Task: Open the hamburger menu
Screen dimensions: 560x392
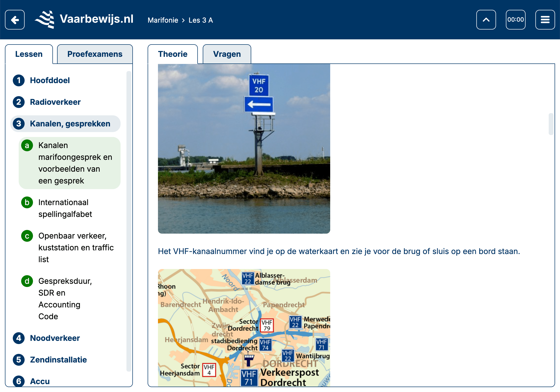Action: (x=545, y=20)
